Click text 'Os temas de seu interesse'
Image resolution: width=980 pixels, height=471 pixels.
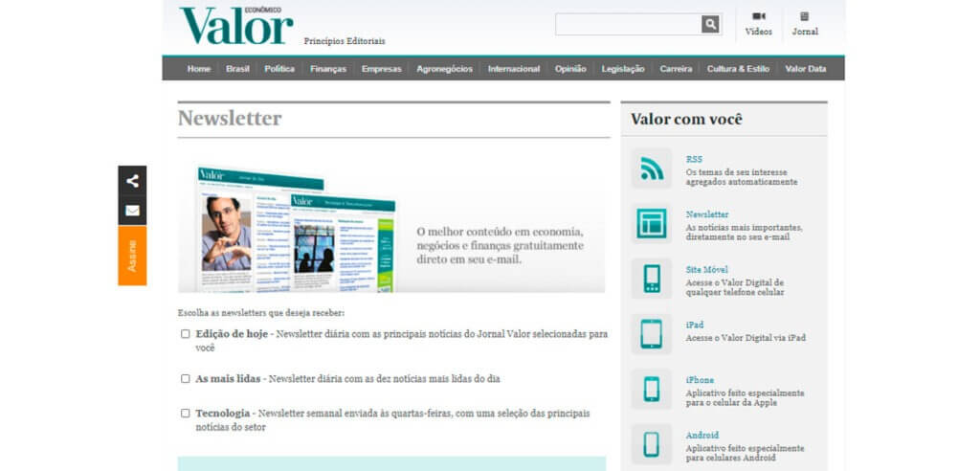[x=736, y=172]
